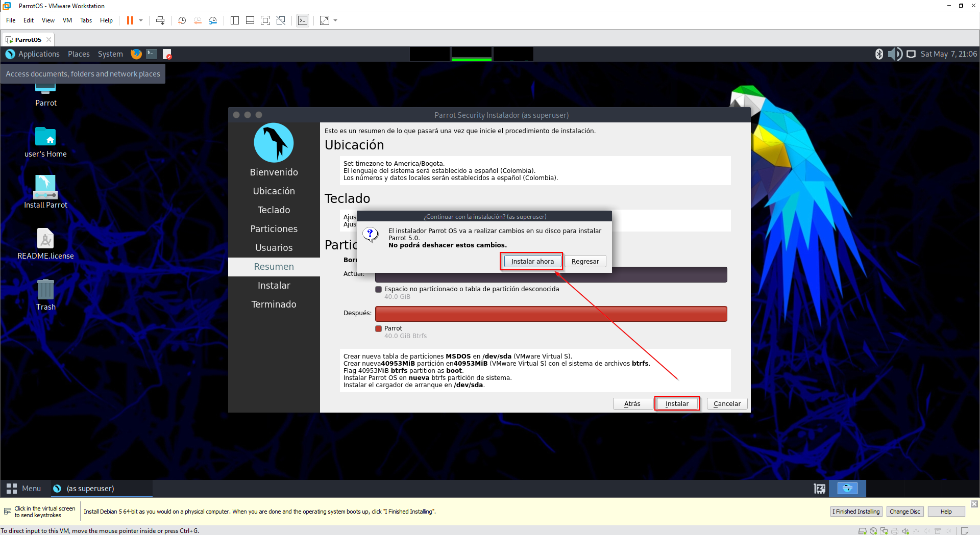This screenshot has width=980, height=535.
Task: Open the VMware File menu
Action: pyautogui.click(x=11, y=20)
